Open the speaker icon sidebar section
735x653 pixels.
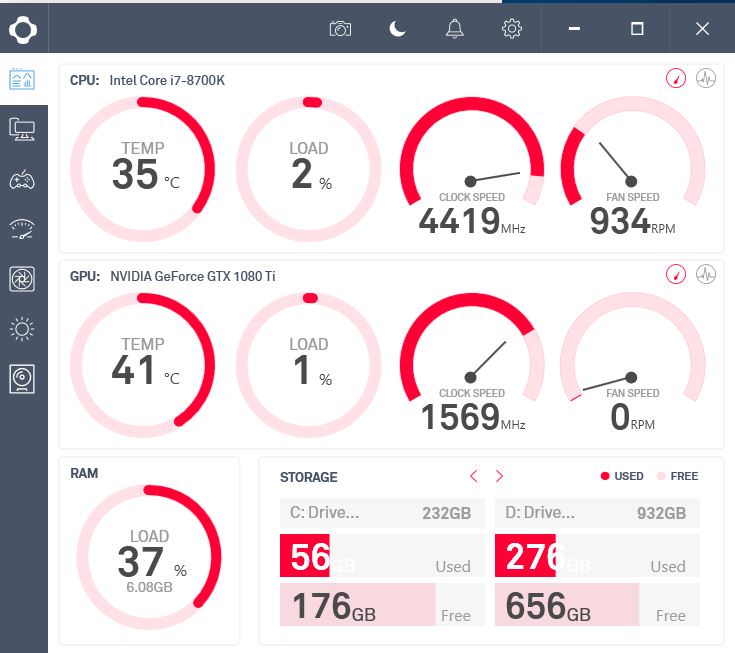[22, 378]
